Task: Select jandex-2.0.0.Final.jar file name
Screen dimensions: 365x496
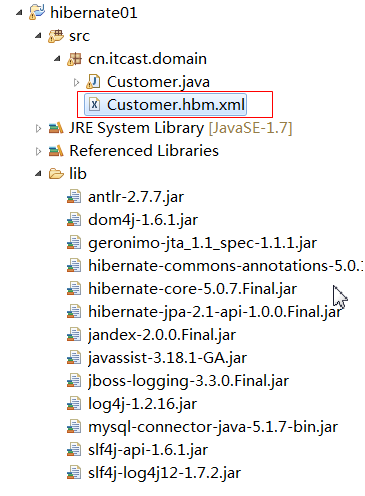Action: 162,335
